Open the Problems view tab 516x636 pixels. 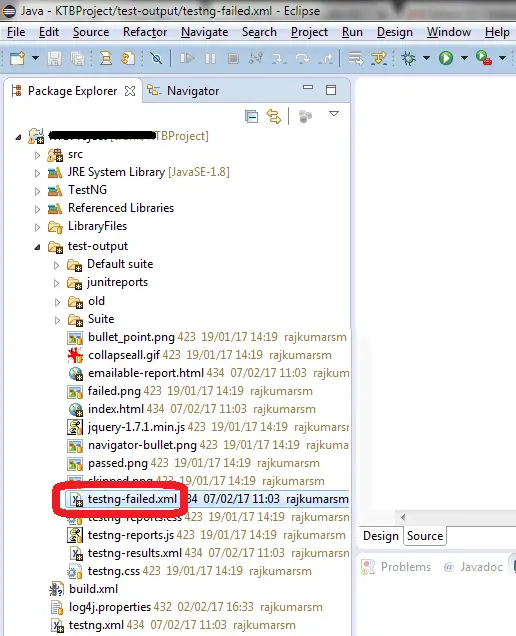(396, 567)
